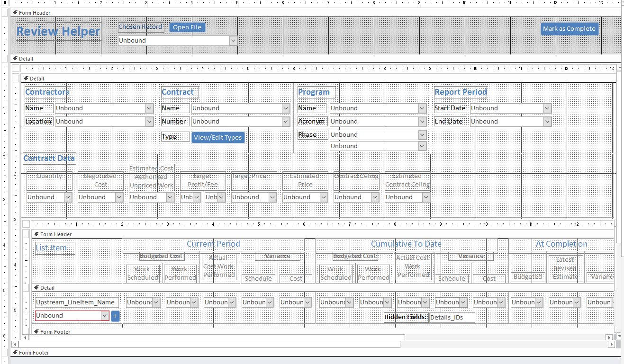
Task: Select the Current Period heading label
Action: [x=213, y=244]
